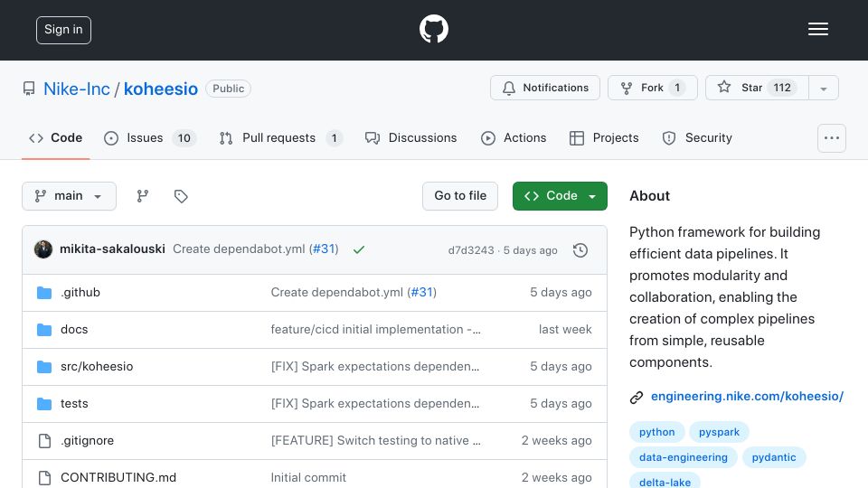View tags icon
The width and height of the screenshot is (868, 488).
[181, 196]
